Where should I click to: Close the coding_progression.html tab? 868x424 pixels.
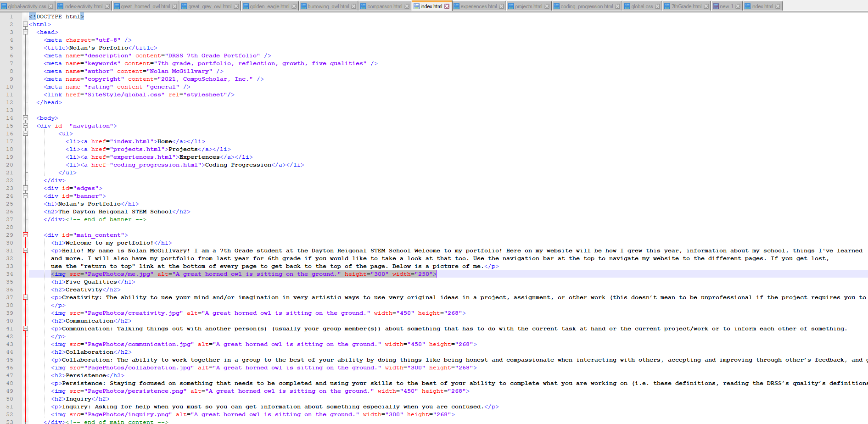[x=617, y=6]
